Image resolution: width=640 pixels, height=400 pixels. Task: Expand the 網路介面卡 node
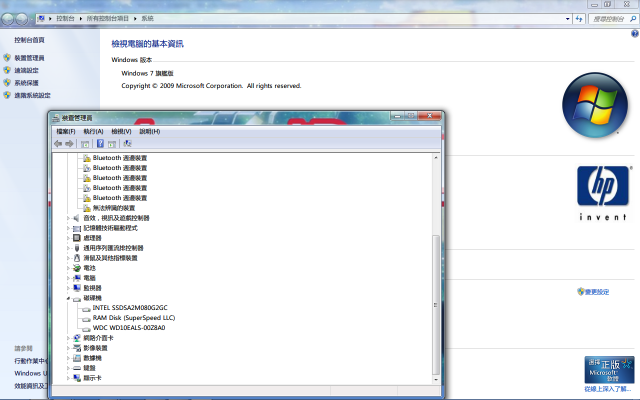click(x=68, y=338)
